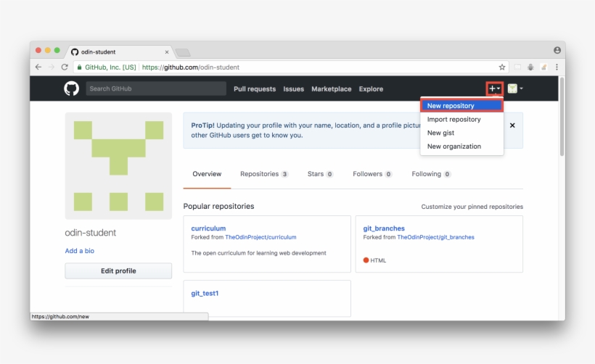Select New gist option

[x=440, y=133]
